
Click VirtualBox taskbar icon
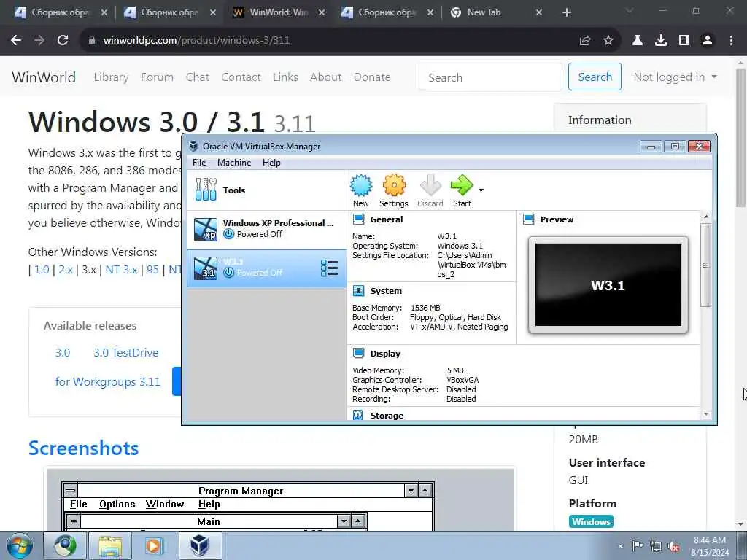click(200, 545)
